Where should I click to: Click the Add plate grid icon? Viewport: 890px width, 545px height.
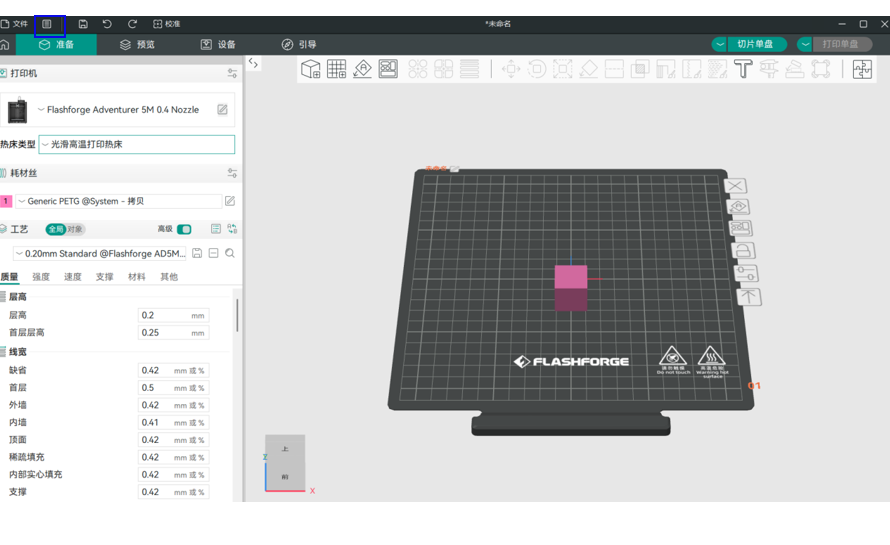(x=337, y=69)
